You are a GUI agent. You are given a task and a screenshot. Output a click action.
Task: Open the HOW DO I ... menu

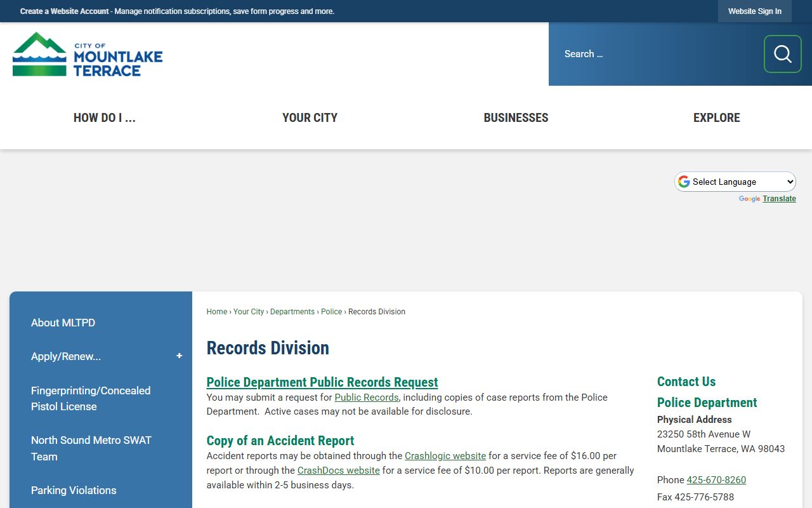105,117
